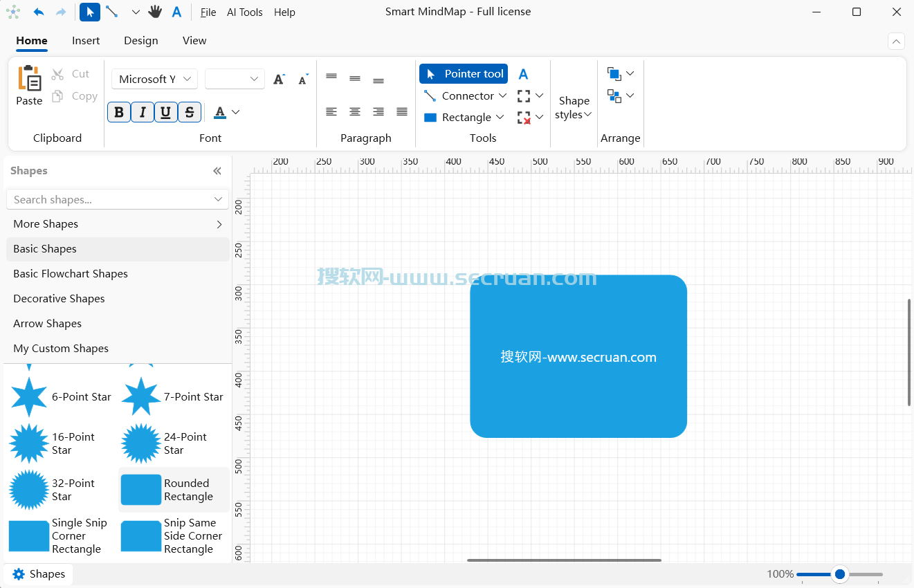The image size is (914, 588).
Task: Select My Custom Shapes category
Action: tap(118, 349)
